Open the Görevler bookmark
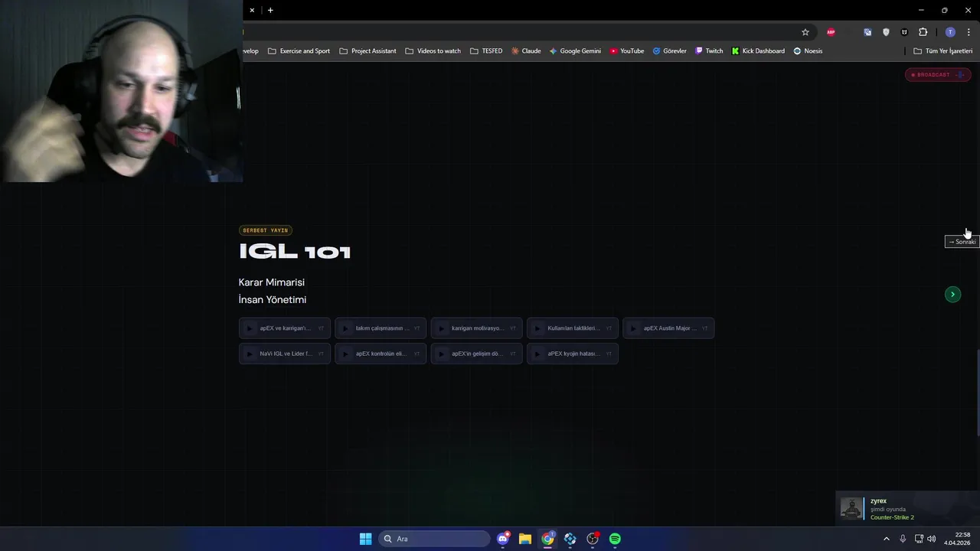980x551 pixels. coord(669,51)
